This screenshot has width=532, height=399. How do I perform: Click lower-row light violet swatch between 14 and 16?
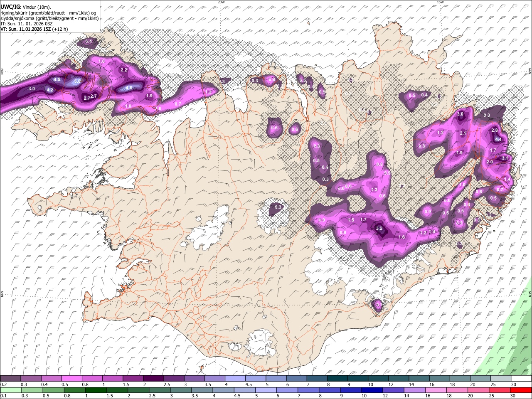[414, 390]
